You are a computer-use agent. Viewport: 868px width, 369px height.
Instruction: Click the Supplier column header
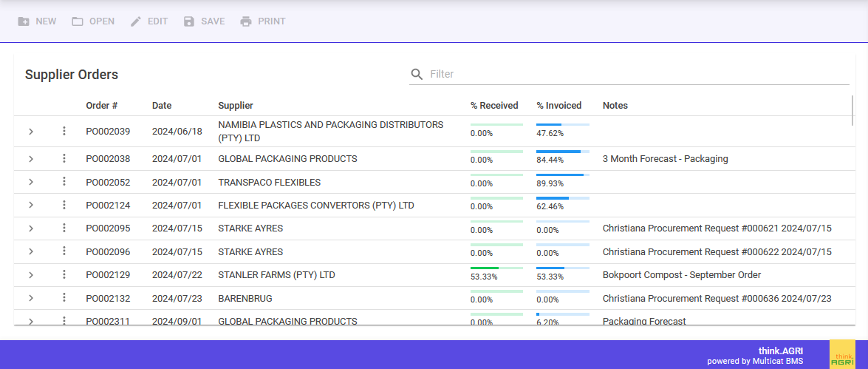click(235, 105)
